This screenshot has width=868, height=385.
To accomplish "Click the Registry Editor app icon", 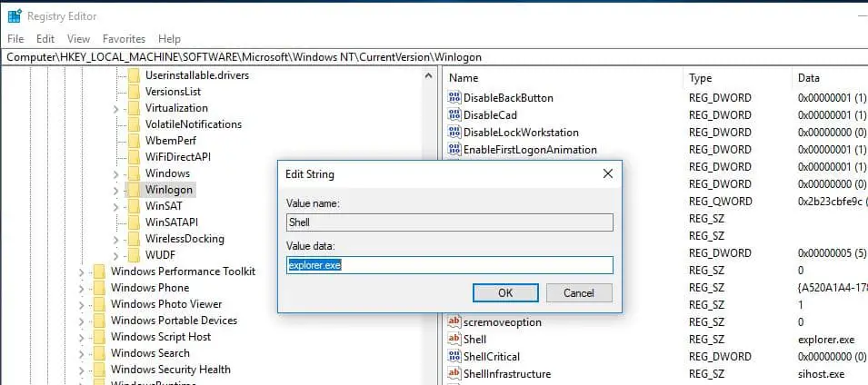I will click(15, 16).
